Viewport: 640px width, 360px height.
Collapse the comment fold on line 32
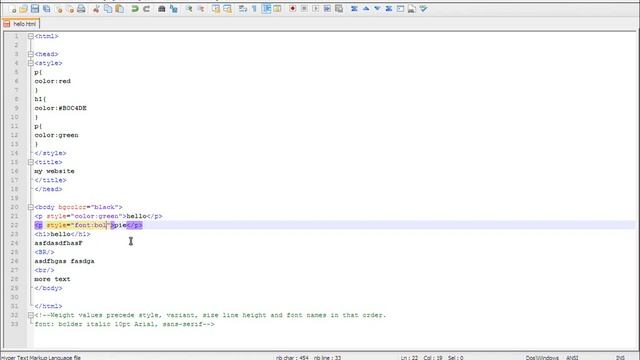(x=31, y=315)
